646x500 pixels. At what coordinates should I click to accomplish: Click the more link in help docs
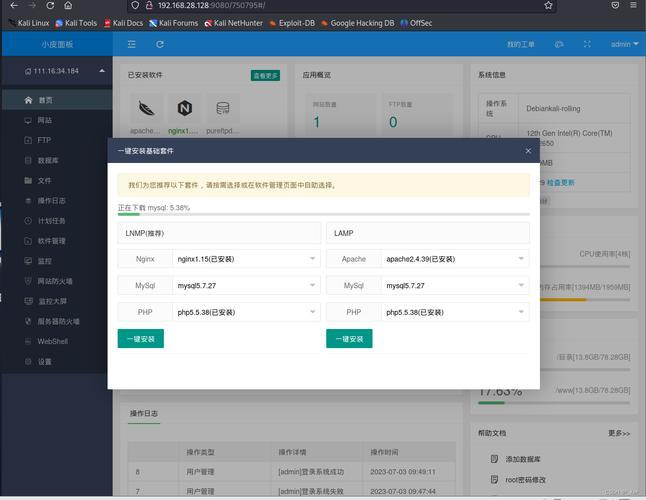619,433
